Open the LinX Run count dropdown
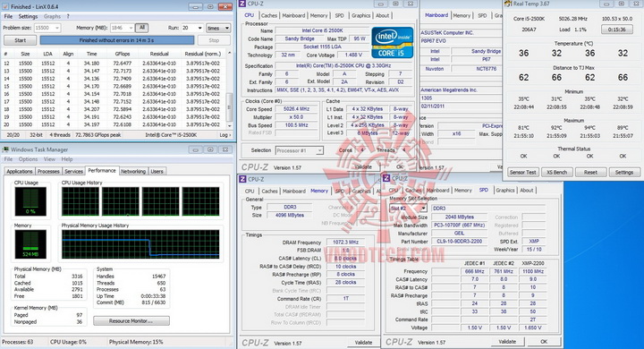 tap(192, 28)
